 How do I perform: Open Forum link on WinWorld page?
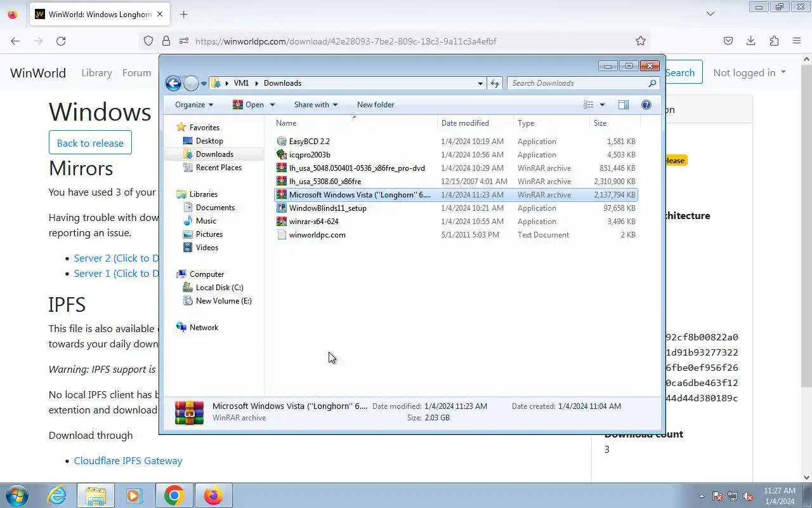point(136,72)
